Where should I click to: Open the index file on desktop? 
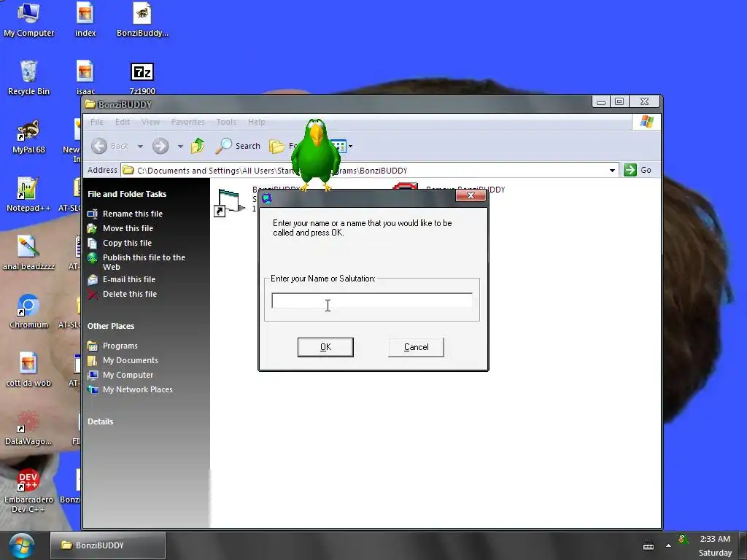pos(85,20)
